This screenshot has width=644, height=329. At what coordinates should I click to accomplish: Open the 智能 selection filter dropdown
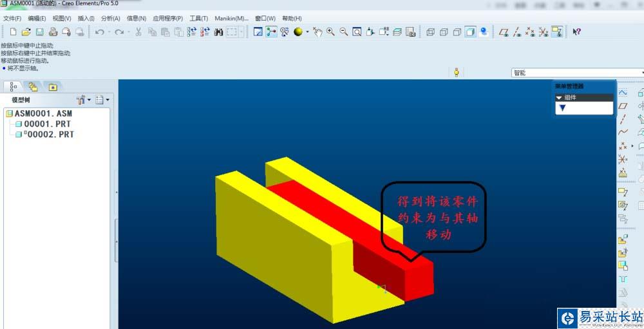tap(578, 73)
